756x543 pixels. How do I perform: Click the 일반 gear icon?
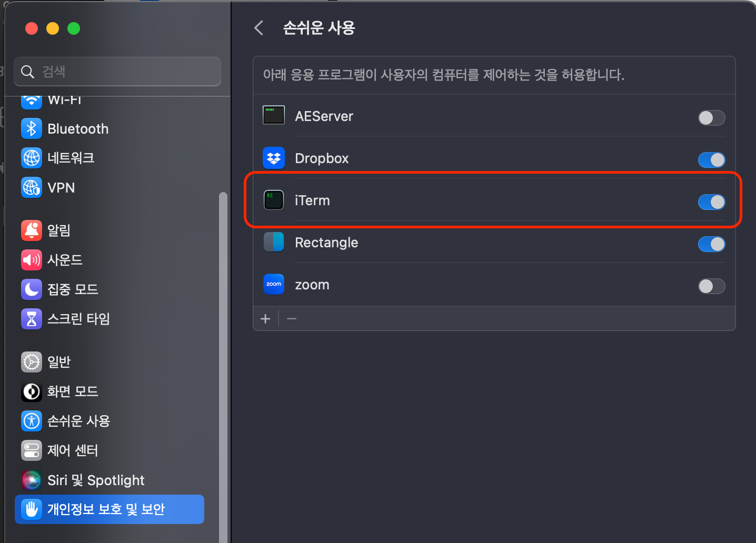point(32,362)
